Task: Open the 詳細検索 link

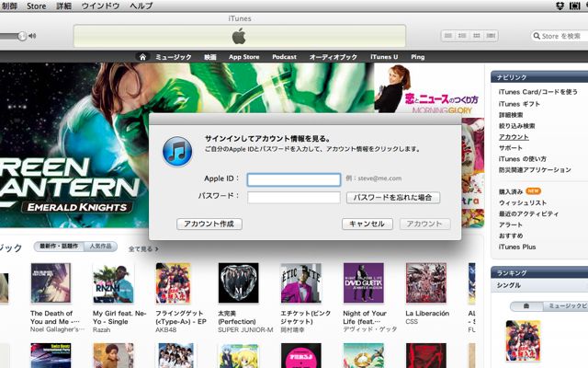Action: [511, 115]
